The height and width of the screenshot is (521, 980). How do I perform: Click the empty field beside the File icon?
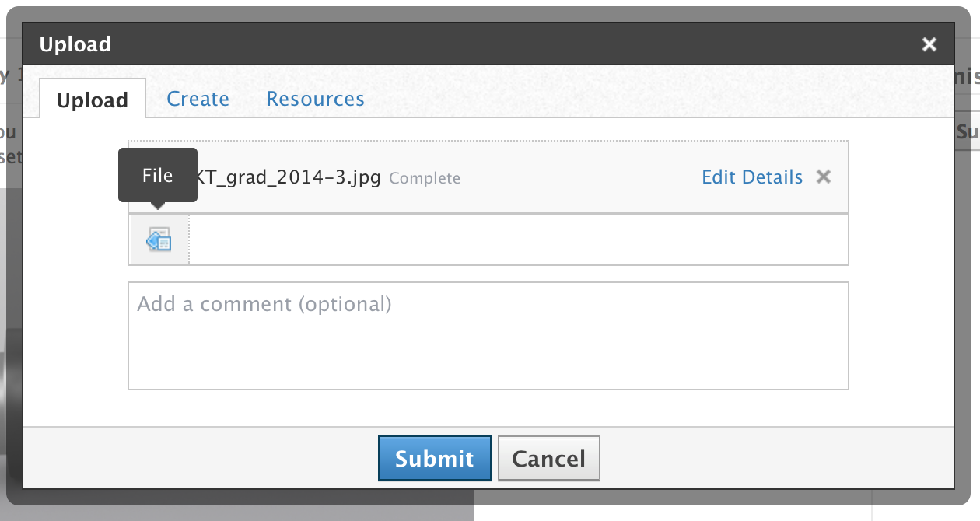(x=518, y=240)
